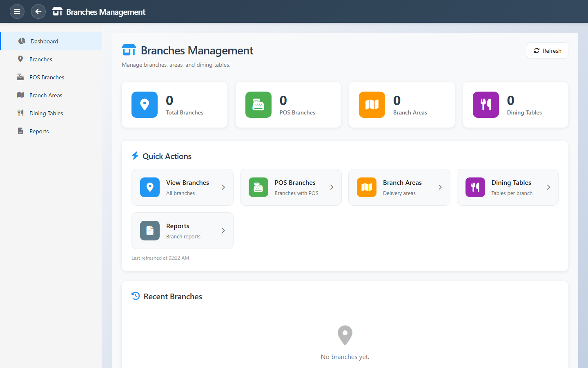Click the hamburger menu icon in header
This screenshot has width=588, height=368.
point(17,11)
